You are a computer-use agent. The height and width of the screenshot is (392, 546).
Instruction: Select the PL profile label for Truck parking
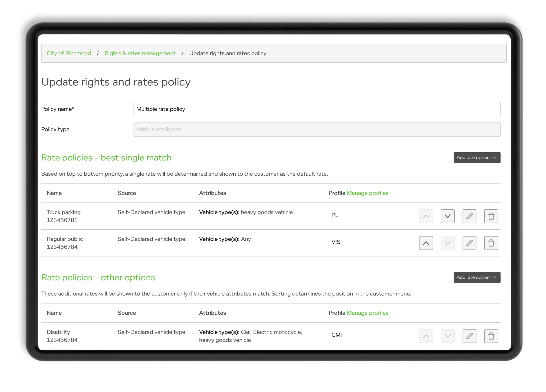pyautogui.click(x=335, y=215)
